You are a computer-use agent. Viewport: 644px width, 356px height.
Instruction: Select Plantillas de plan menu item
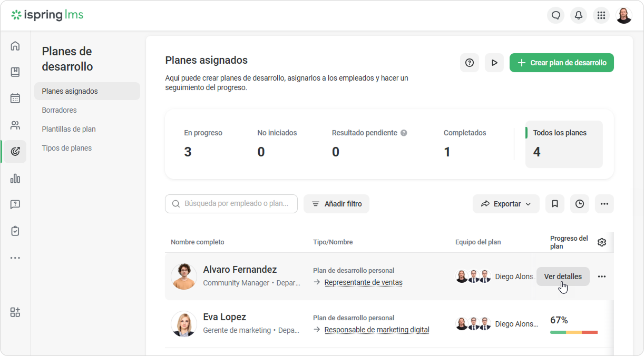[x=69, y=129]
